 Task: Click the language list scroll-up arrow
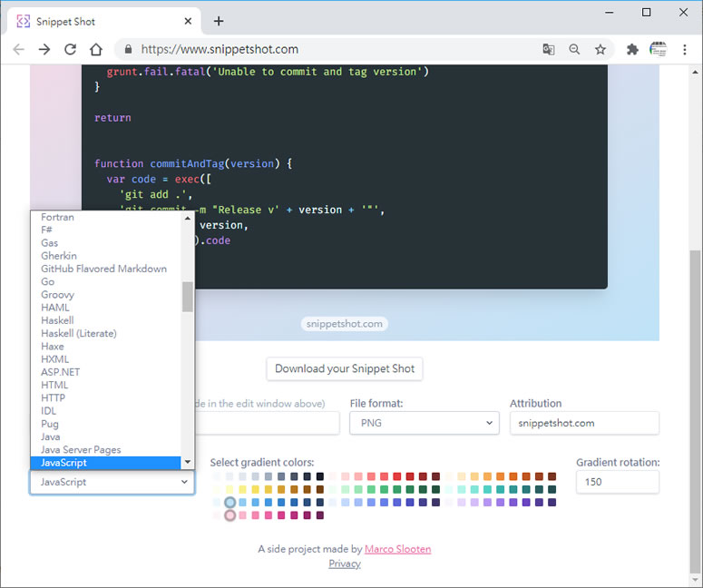188,218
